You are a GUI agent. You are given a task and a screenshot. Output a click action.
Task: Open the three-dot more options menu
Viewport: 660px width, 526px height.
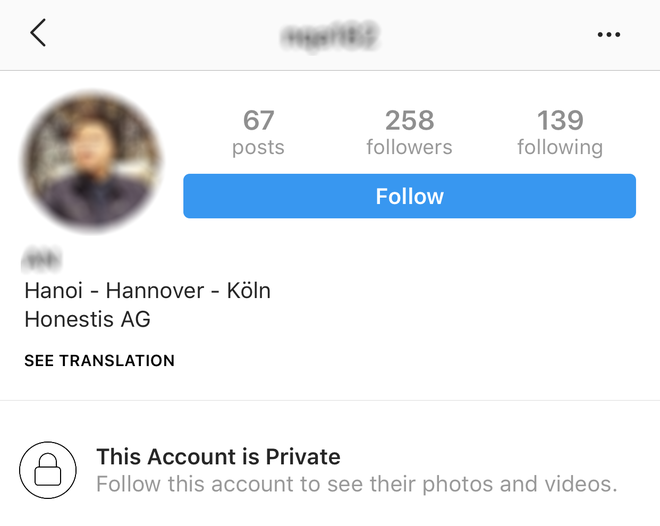[609, 34]
